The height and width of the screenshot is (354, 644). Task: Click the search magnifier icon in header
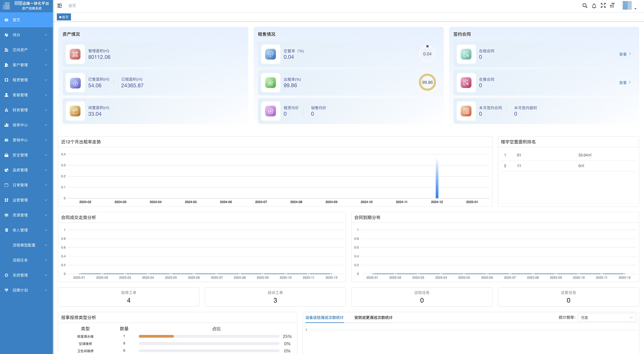[585, 6]
